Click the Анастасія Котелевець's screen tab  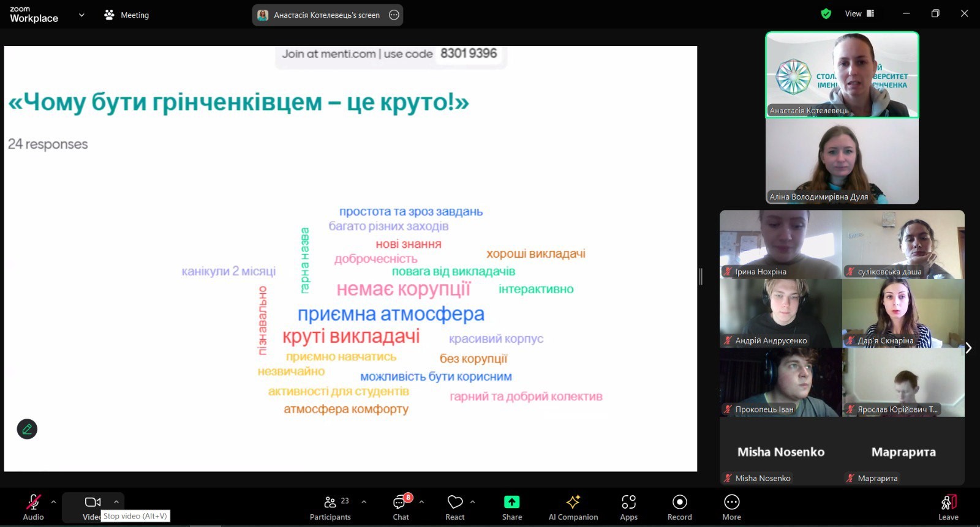(328, 15)
